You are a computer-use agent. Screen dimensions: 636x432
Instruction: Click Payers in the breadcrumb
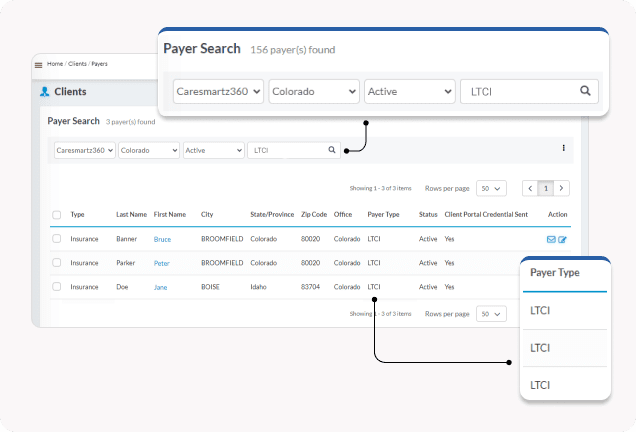(x=99, y=64)
